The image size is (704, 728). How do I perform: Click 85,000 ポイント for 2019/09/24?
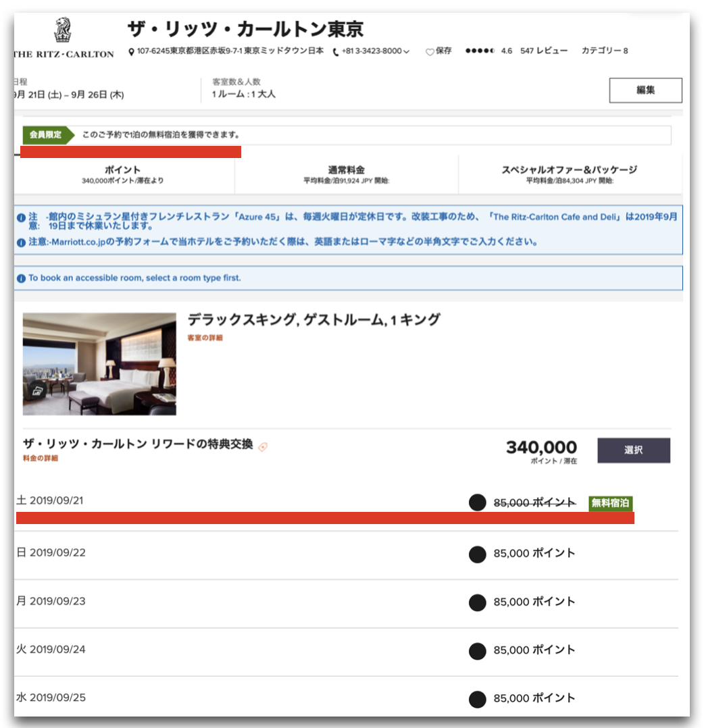point(534,650)
